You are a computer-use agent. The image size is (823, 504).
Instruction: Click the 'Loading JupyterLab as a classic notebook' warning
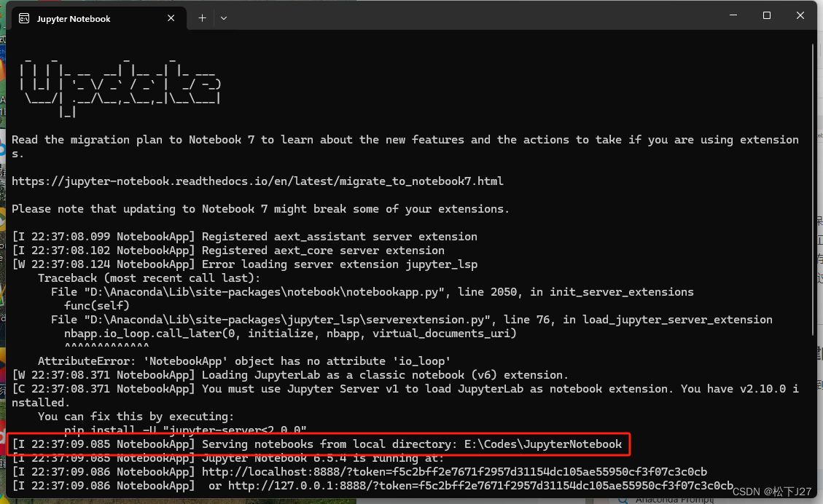(290, 375)
